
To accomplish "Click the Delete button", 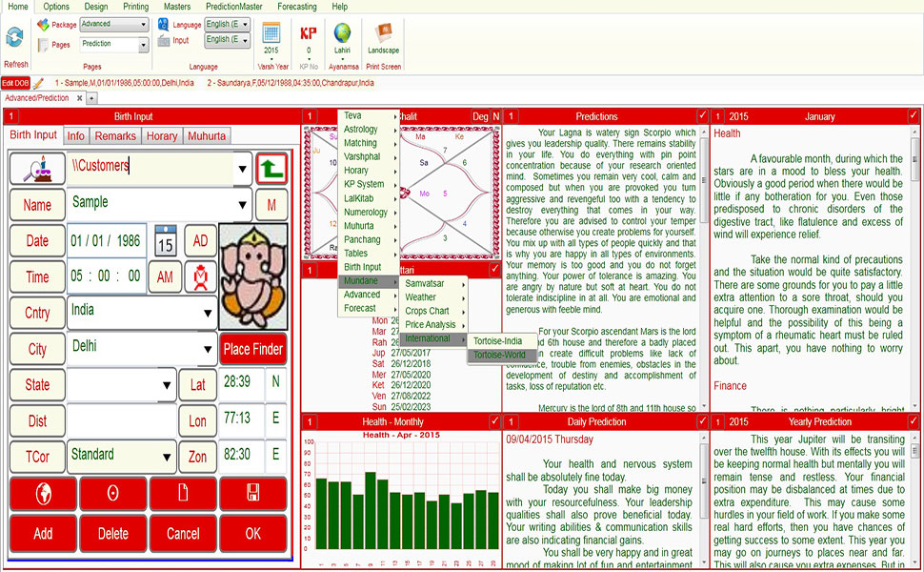I will [112, 533].
